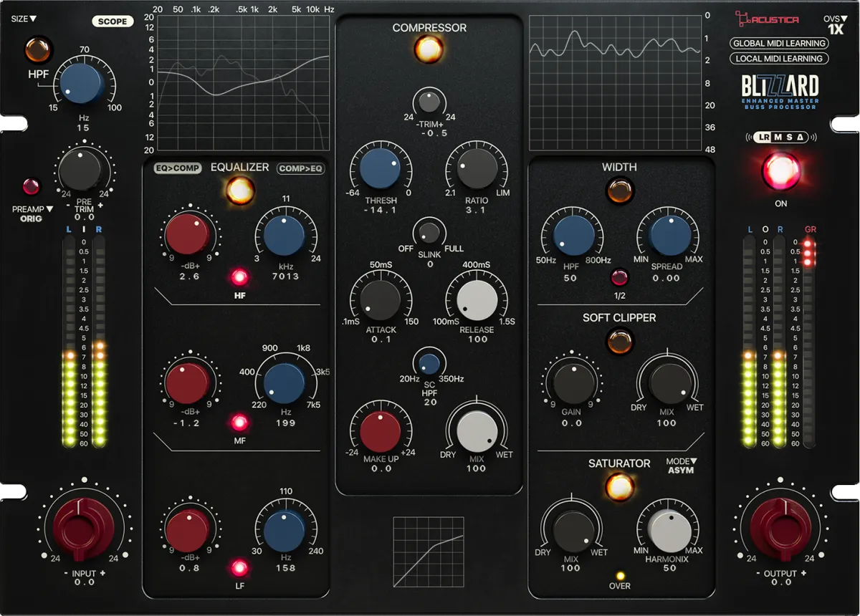Click the SLINK small knob
This screenshot has width=860, height=616.
[429, 233]
